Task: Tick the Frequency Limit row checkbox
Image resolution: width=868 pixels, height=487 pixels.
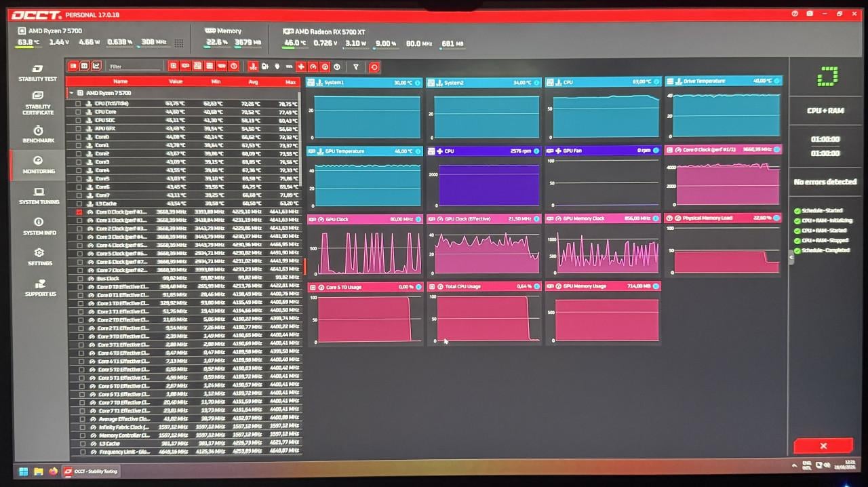Action: tap(82, 452)
